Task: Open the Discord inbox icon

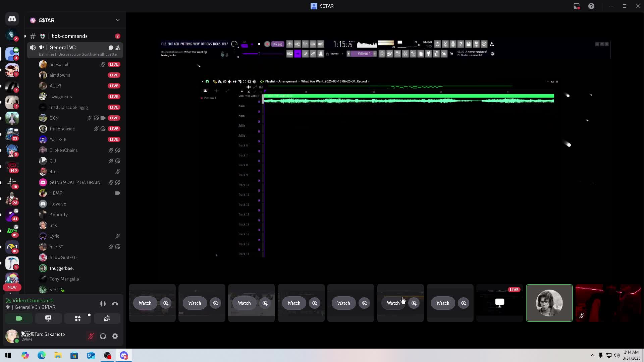Action: point(577,6)
